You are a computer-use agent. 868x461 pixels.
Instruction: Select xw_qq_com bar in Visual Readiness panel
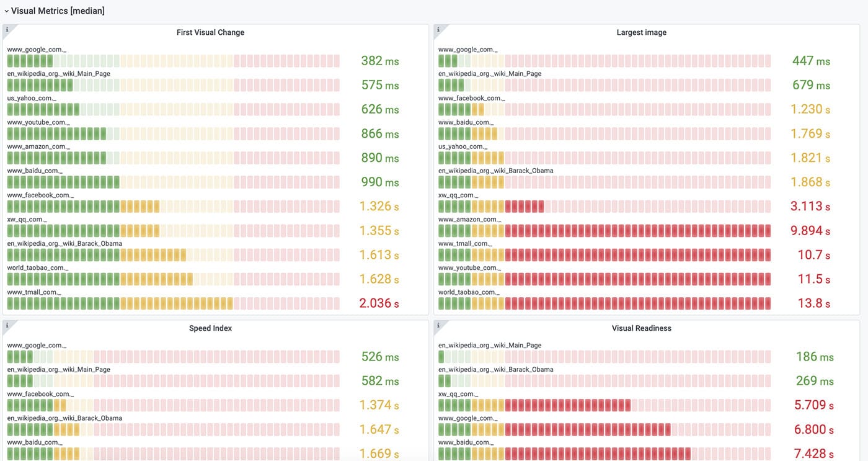point(604,405)
